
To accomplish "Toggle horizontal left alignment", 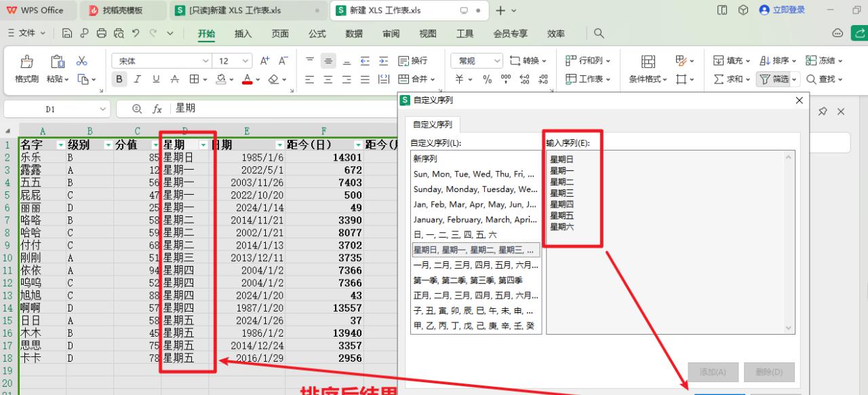I will [x=310, y=79].
